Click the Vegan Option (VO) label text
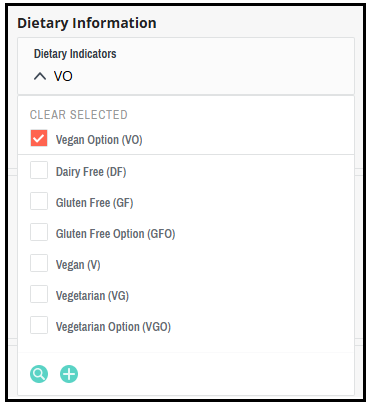Image resolution: width=370 pixels, height=407 pixels. point(99,140)
